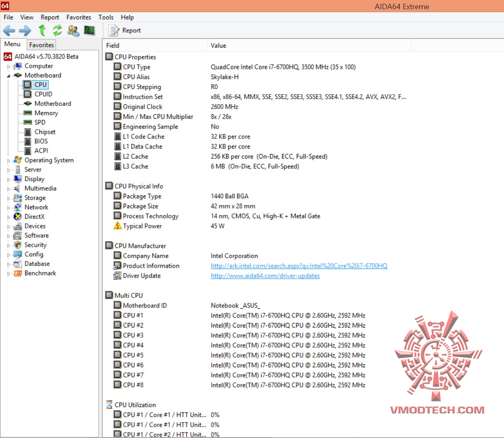Click the Multimedia speaker icon
Viewport: 504px width, 438px height.
pos(18,188)
